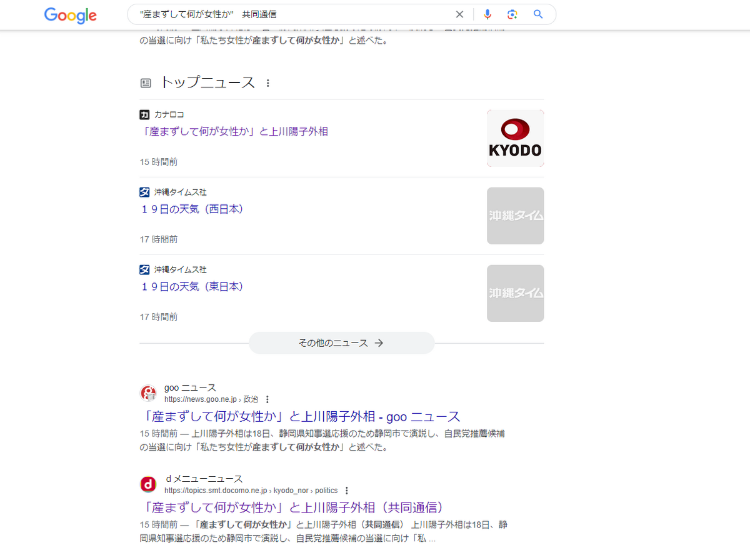Click the magnifying glass search icon
The width and height of the screenshot is (750, 560).
click(537, 14)
